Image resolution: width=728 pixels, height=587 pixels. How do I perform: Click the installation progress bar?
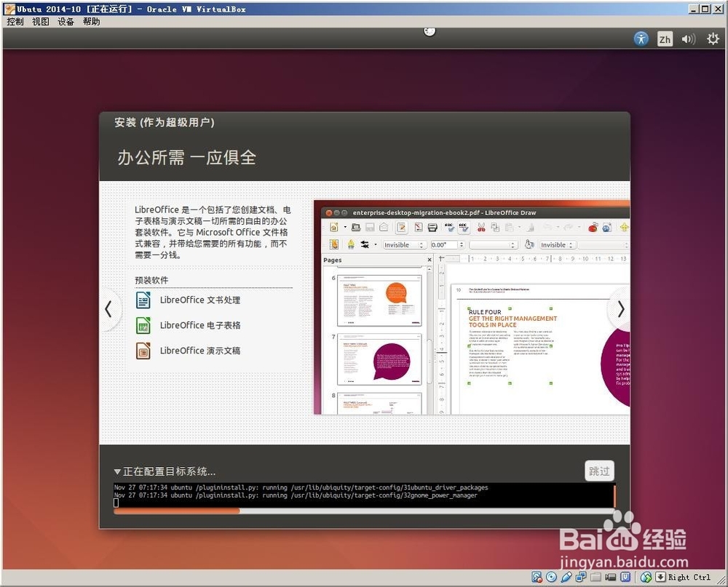[364, 511]
